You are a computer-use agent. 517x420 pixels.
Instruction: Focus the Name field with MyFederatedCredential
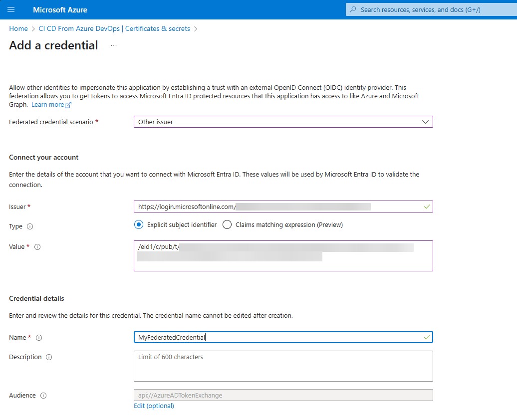coord(283,337)
